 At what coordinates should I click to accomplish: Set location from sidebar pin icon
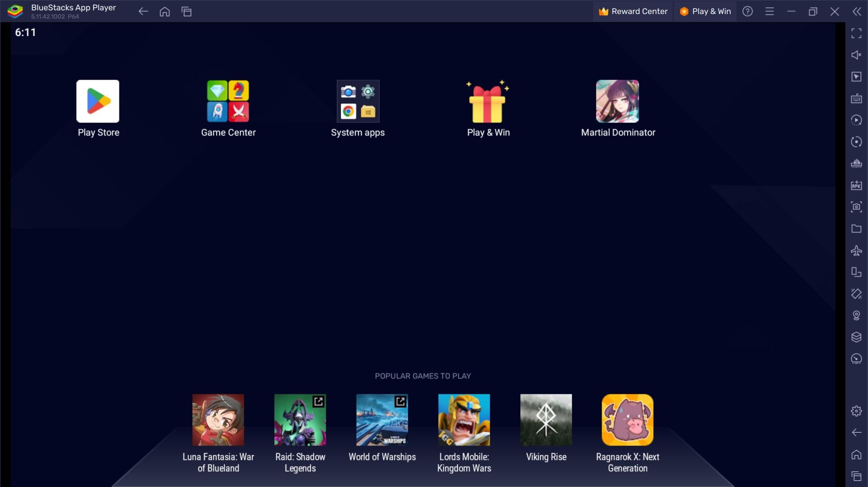(x=856, y=315)
